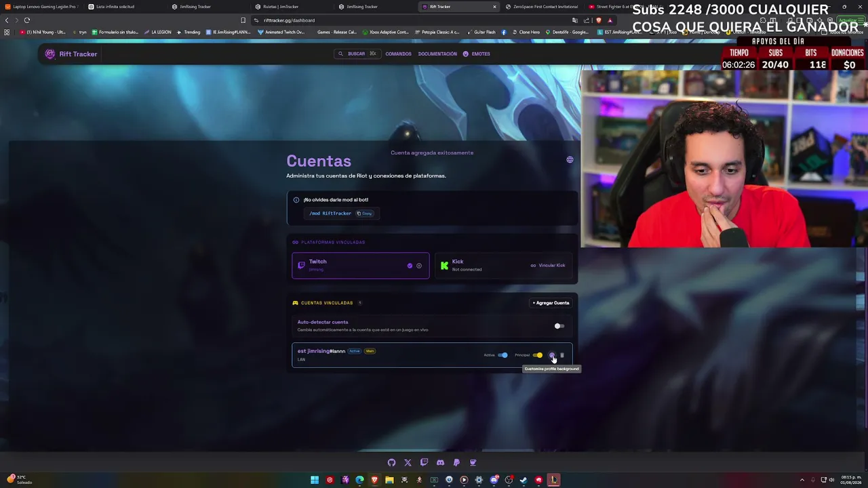
Task: Select the Twitch platform card
Action: pyautogui.click(x=361, y=266)
